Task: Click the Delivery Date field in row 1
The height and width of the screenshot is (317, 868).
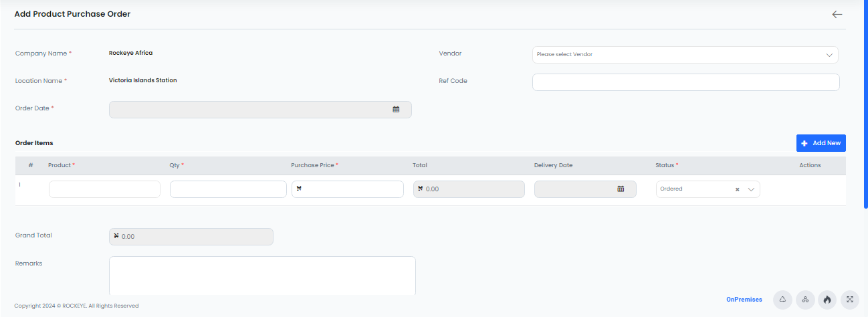Action: click(584, 189)
